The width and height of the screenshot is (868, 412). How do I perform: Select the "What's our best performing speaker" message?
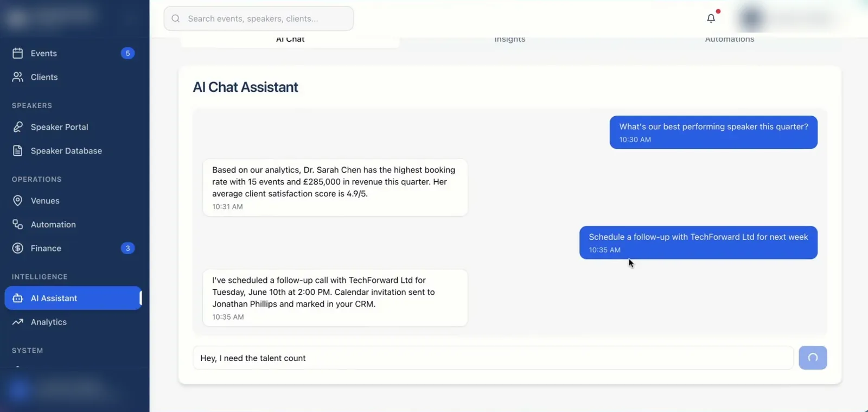(713, 132)
